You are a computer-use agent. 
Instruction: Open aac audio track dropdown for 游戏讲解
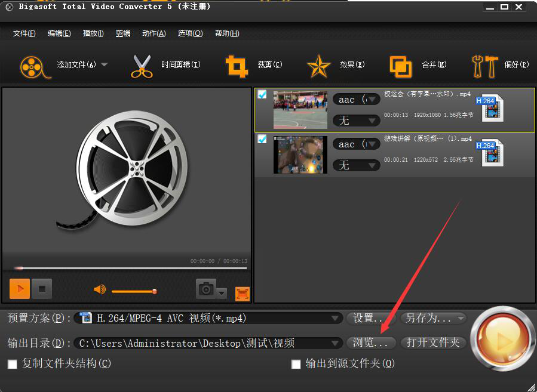[356, 144]
